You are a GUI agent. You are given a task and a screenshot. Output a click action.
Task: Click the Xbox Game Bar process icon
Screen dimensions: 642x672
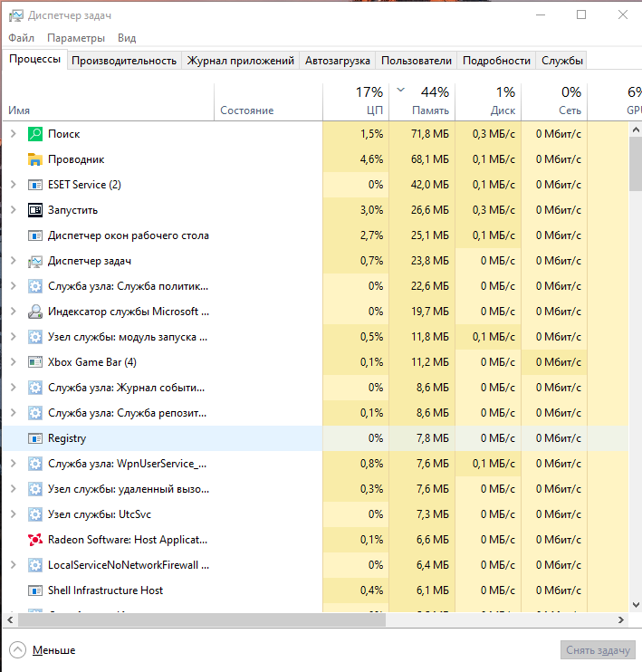point(35,362)
